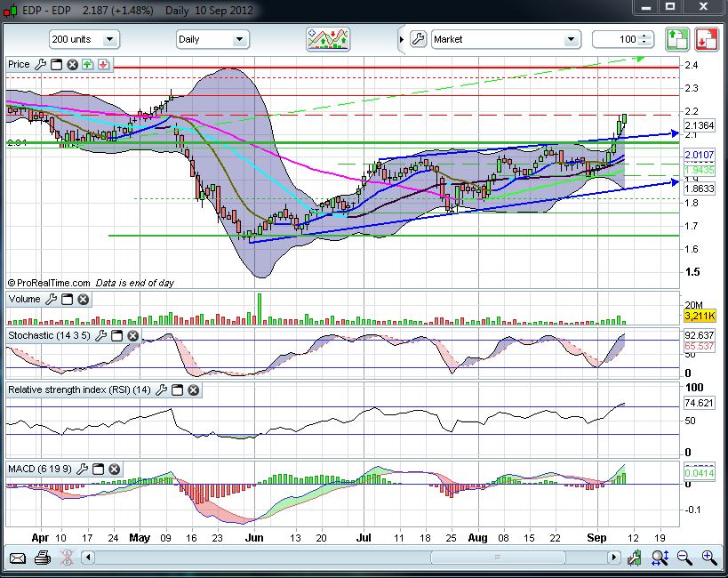The width and height of the screenshot is (728, 578).
Task: Close the RSI indicator panel
Action: [194, 389]
